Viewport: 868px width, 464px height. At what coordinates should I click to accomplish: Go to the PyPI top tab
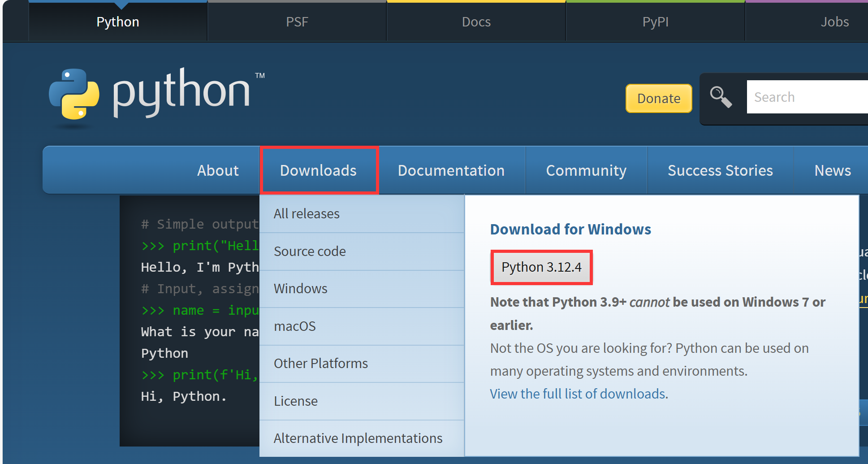click(x=656, y=22)
